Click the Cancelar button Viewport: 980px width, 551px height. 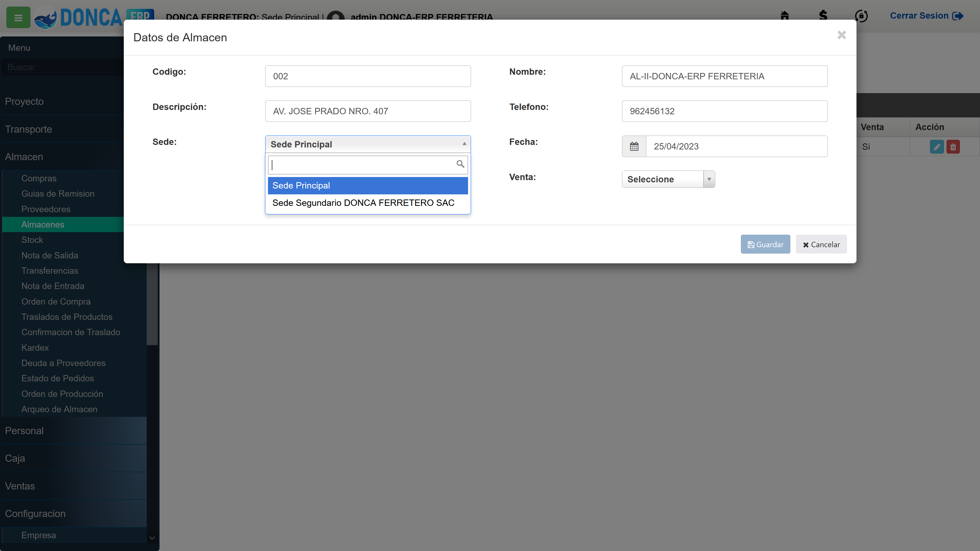pyautogui.click(x=821, y=244)
